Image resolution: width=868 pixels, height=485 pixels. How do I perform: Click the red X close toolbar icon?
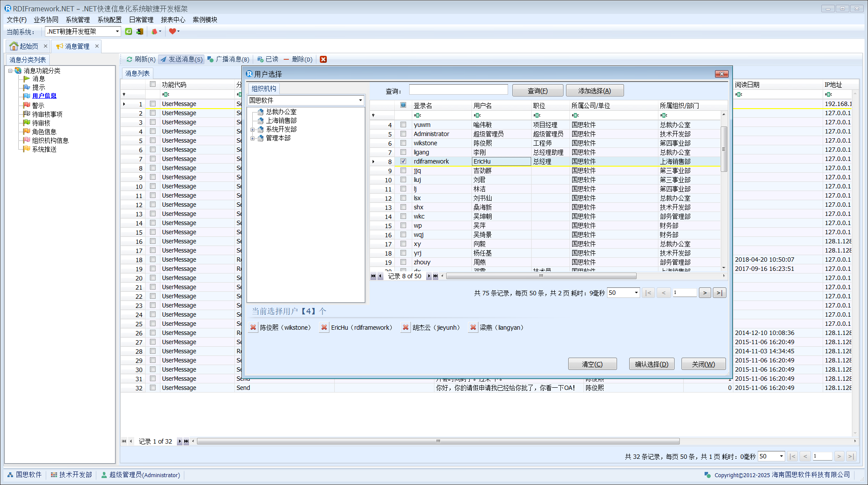pos(323,59)
